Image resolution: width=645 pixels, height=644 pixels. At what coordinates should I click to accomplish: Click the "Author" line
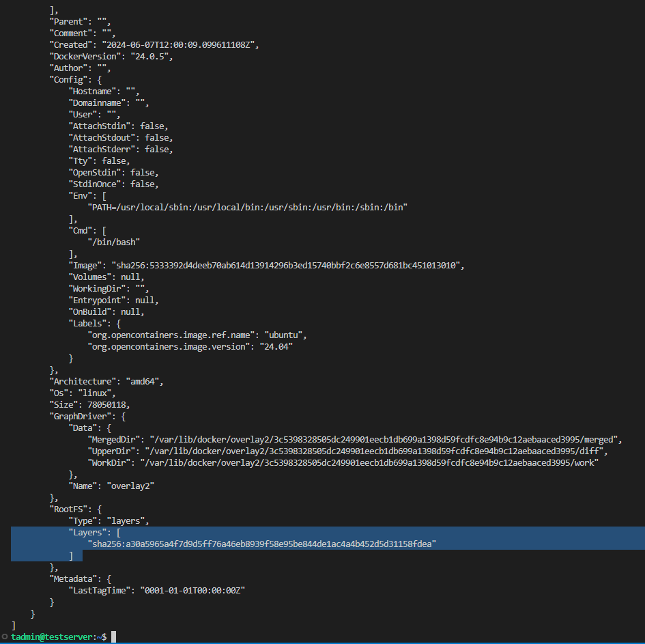coord(81,68)
